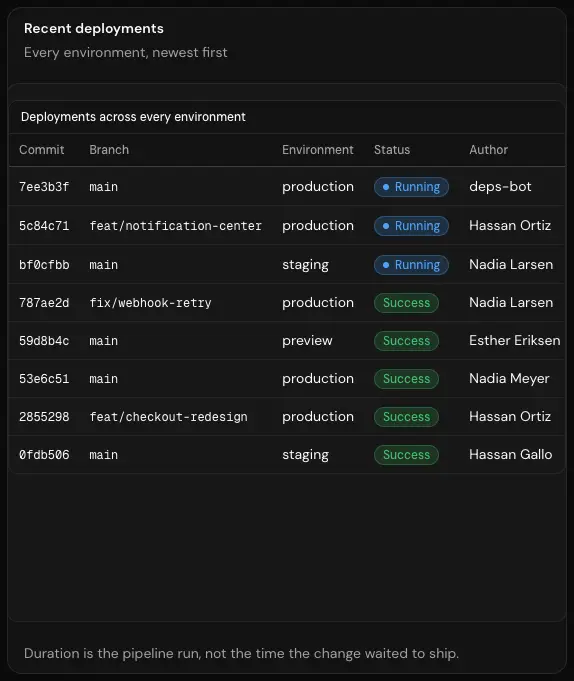
Task: Click the Success badge for feat/checkout-redesign
Action: click(406, 417)
